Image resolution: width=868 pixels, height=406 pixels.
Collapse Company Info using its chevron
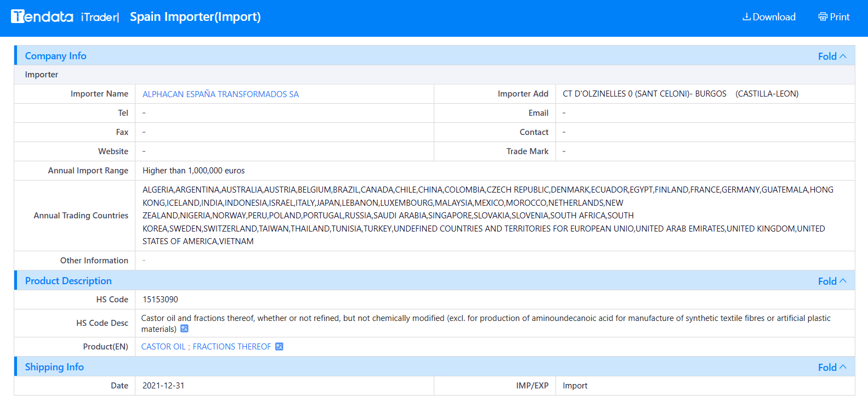(843, 56)
